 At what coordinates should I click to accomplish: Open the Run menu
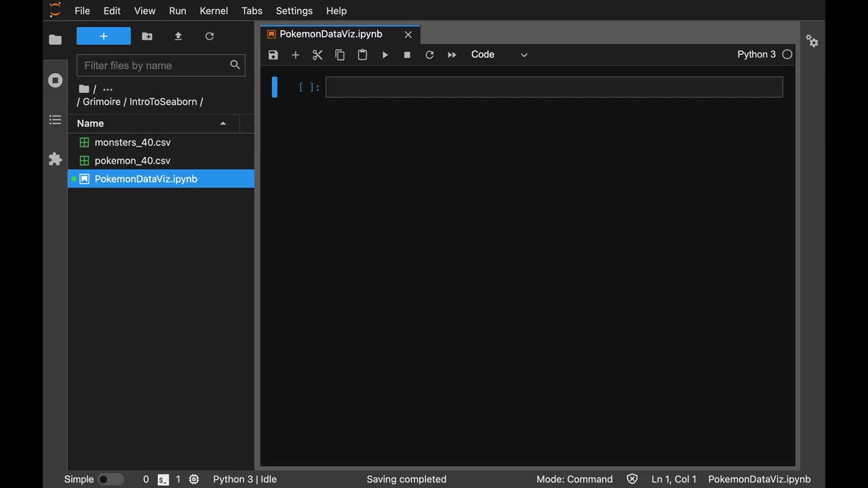(x=178, y=11)
